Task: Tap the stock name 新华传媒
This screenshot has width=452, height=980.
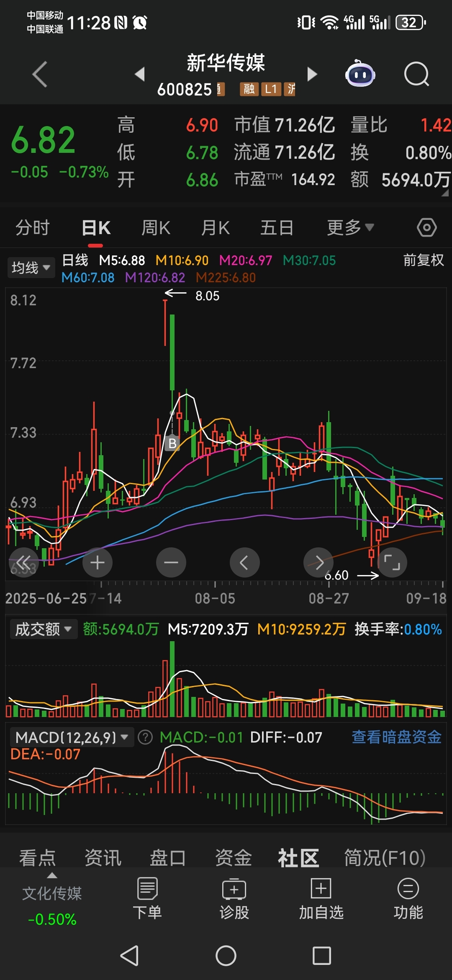Action: 226,63
